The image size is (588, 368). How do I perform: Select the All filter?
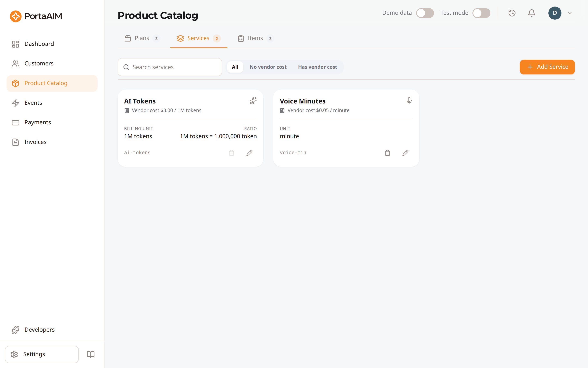(x=235, y=67)
